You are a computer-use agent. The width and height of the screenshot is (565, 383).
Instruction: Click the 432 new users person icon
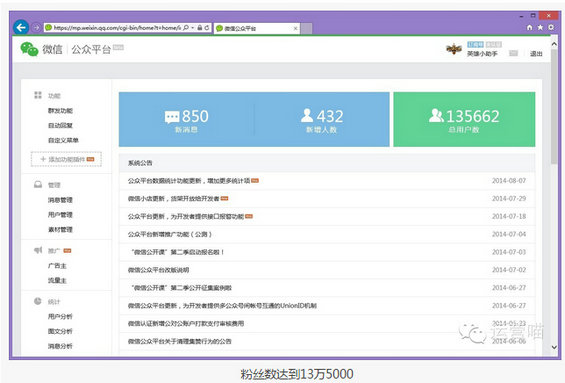(x=307, y=116)
